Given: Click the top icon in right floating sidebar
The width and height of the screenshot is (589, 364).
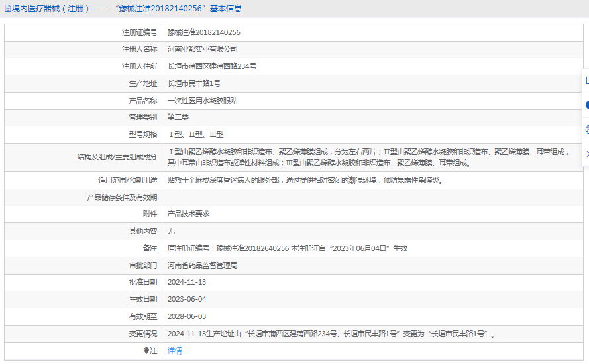Looking at the screenshot, I should tap(586, 81).
